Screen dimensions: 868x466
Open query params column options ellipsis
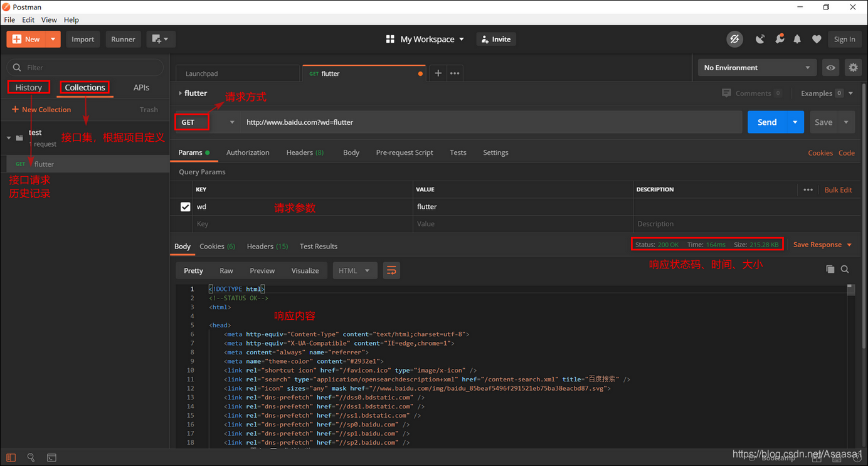point(808,189)
